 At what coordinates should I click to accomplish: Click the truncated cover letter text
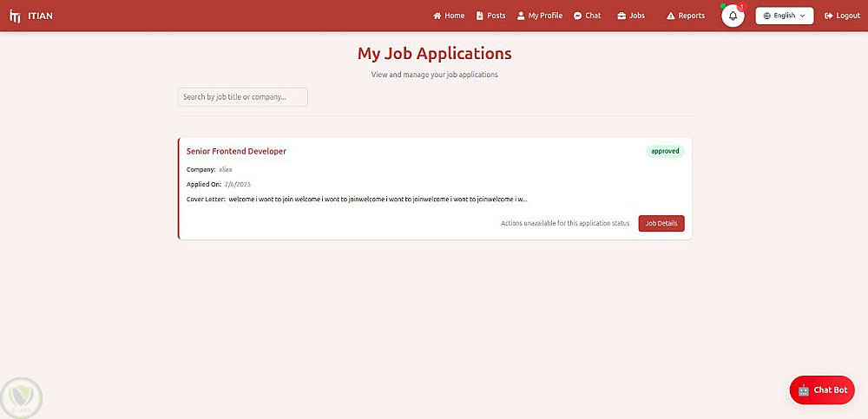click(378, 200)
